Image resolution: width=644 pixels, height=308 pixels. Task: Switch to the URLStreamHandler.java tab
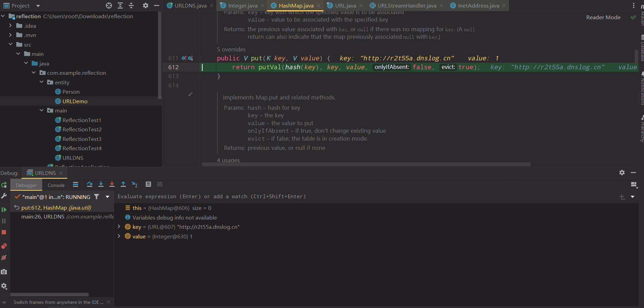pyautogui.click(x=407, y=5)
